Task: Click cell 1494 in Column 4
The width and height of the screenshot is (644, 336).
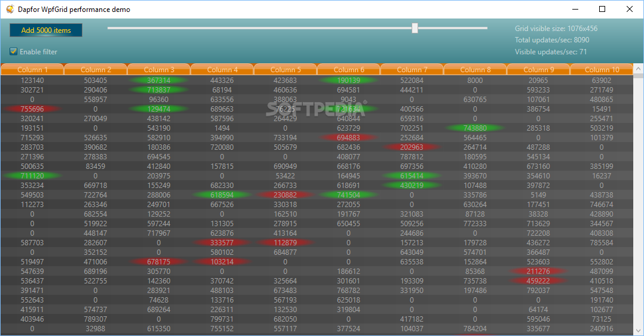Action: 222,128
